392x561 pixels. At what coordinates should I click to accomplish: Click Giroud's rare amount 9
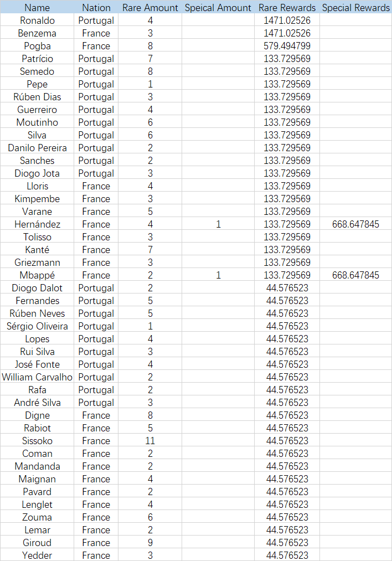[150, 543]
